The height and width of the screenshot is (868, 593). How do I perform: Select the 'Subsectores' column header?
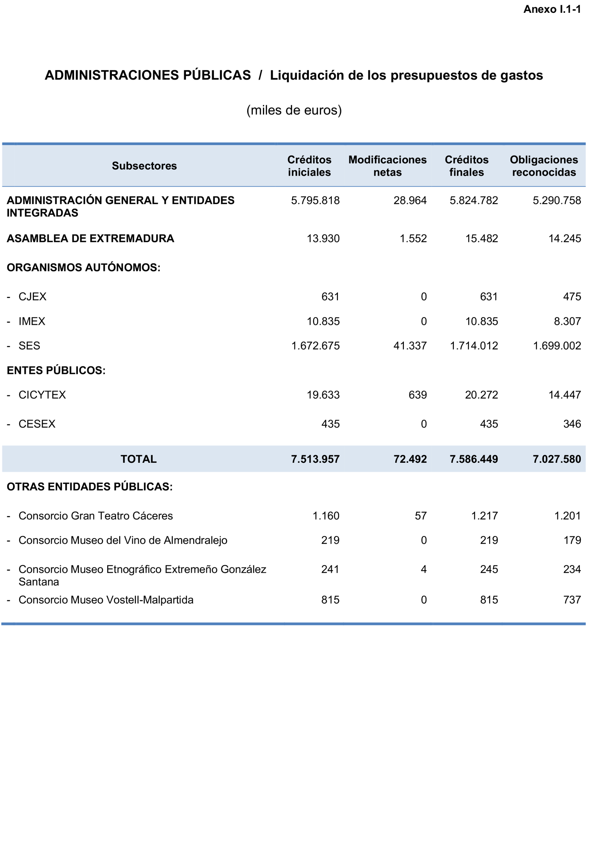144,166
